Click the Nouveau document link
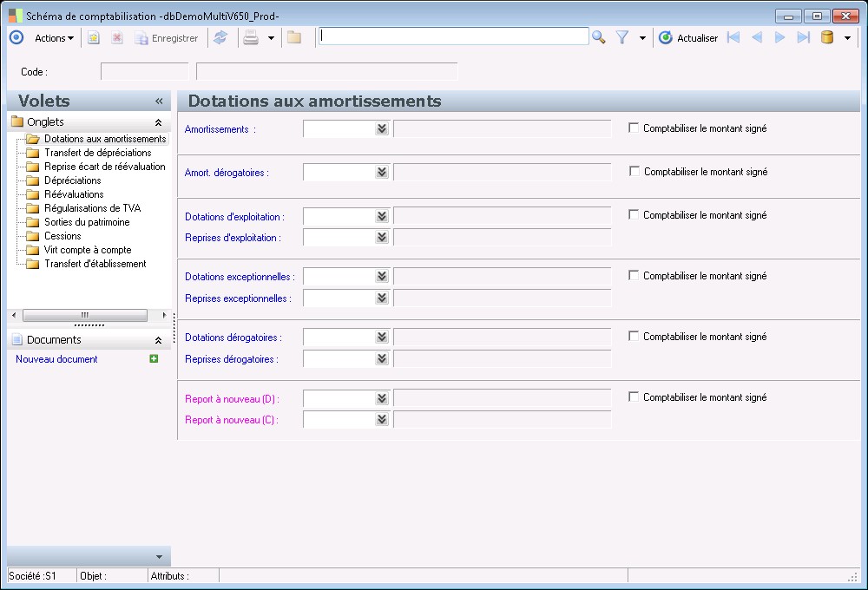The image size is (868, 590). 56,359
